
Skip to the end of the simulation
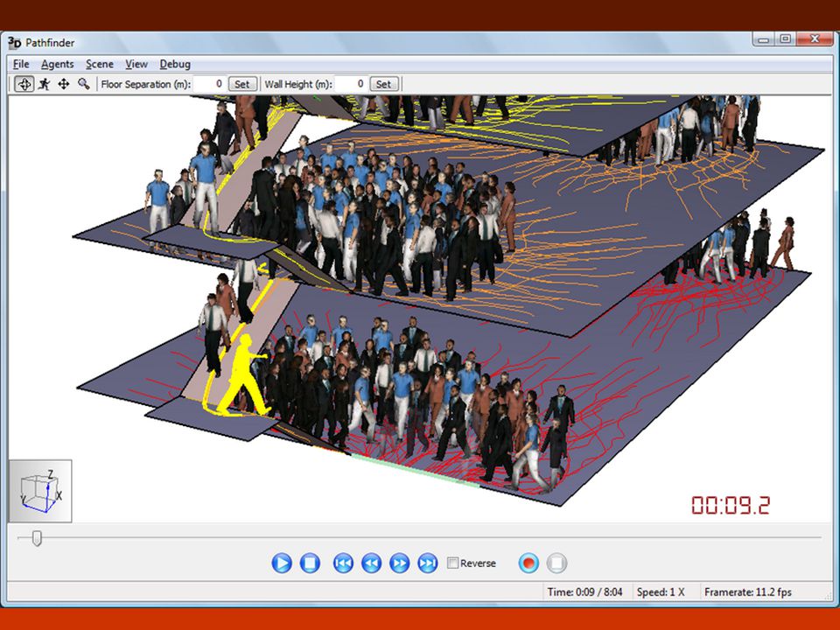(x=428, y=563)
